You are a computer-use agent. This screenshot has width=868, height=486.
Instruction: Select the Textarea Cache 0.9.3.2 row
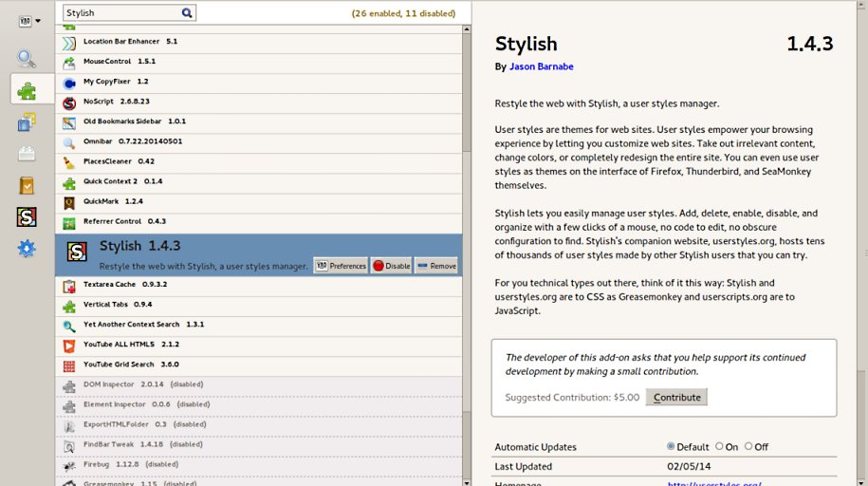259,286
